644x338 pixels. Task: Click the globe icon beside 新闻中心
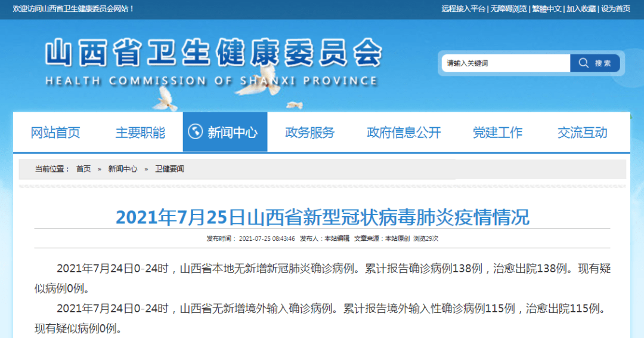coord(195,131)
